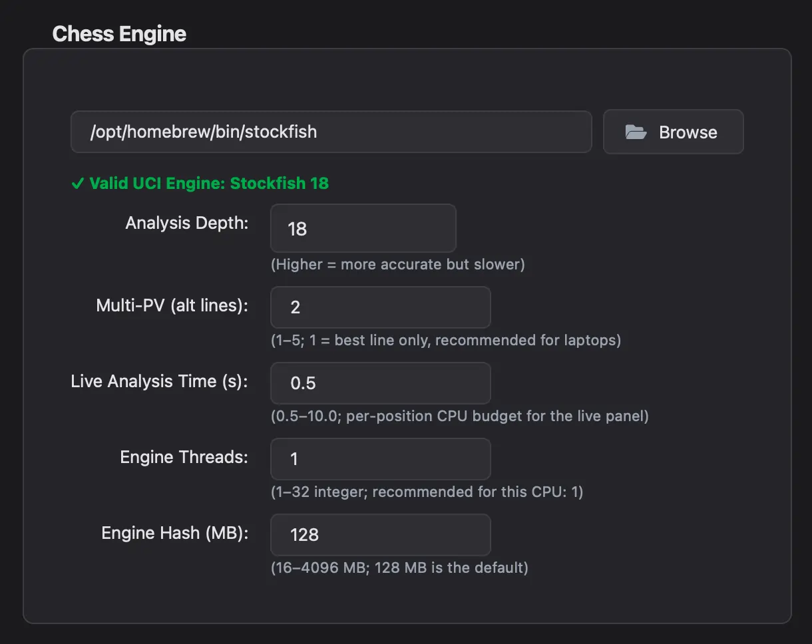
Task: Click the engine path input field
Action: 331,132
